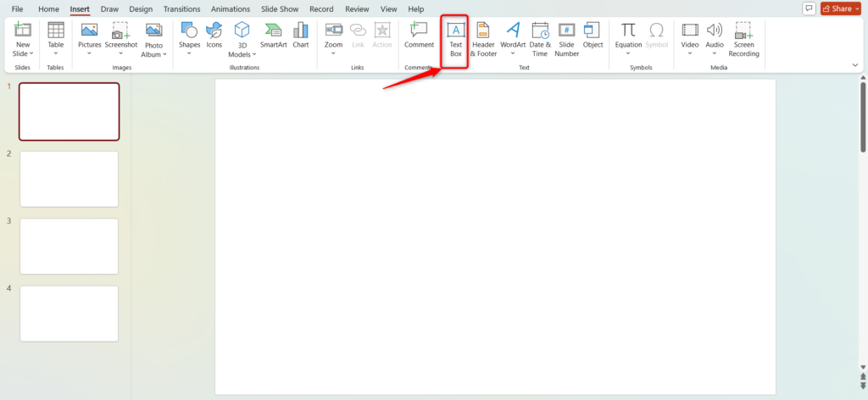Click the blank slide canvas

coord(495,236)
